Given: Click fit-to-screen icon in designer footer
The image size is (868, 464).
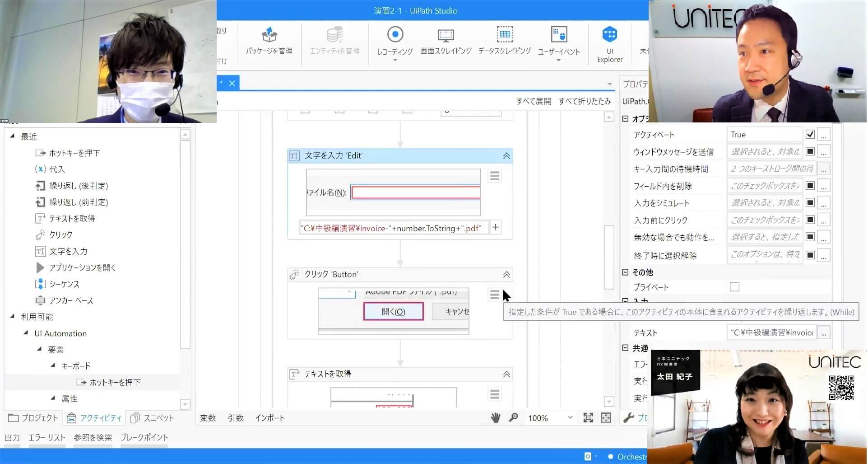Looking at the screenshot, I should [588, 417].
